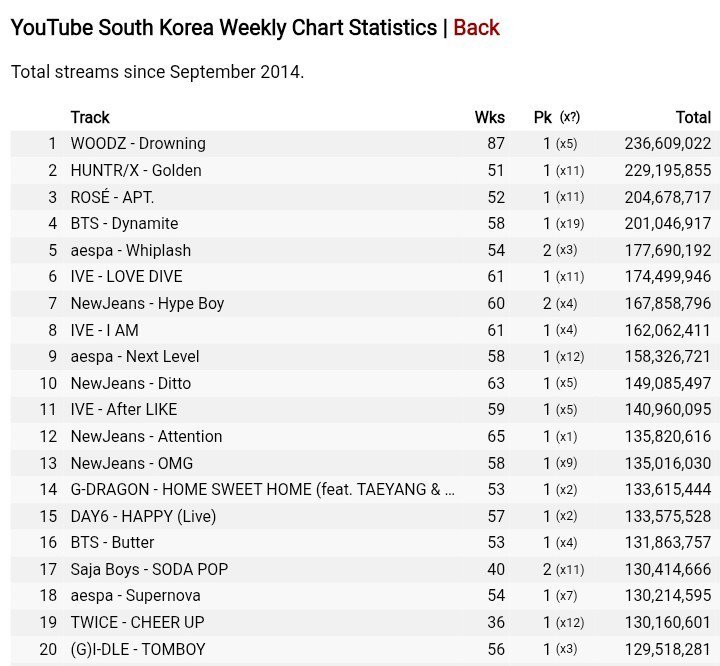Open HUNTR/X - Golden track entry
Viewport: 720px width, 666px height.
(136, 170)
